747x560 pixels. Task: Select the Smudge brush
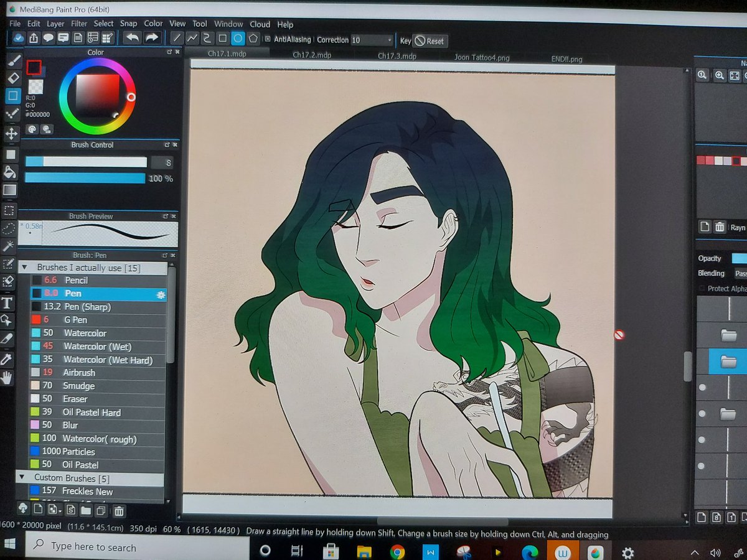[x=97, y=386]
